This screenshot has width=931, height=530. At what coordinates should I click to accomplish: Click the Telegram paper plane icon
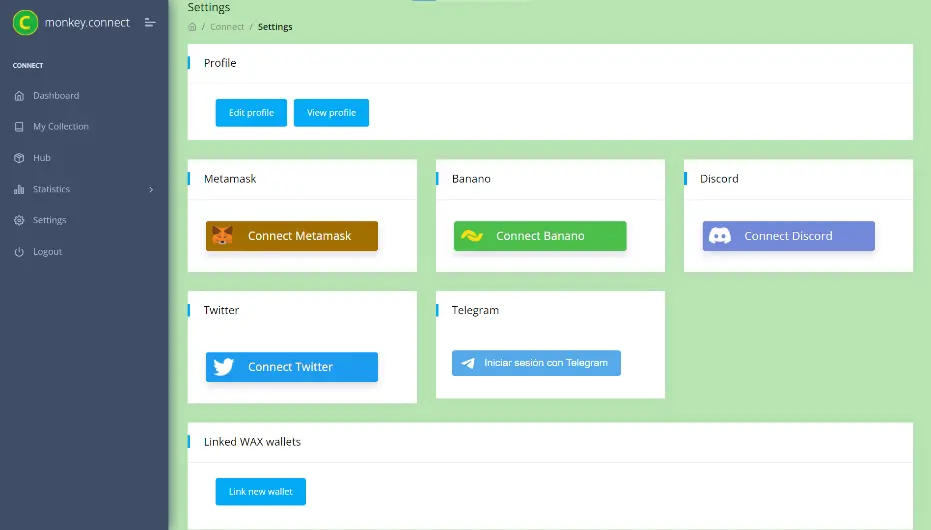(468, 363)
